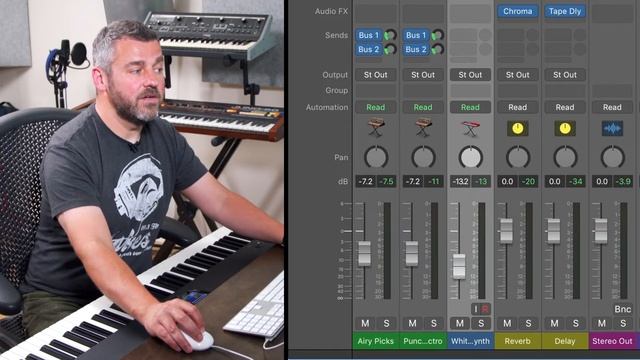This screenshot has width=640, height=360.
Task: Click the Stereo Out volume fader
Action: pos(601,231)
